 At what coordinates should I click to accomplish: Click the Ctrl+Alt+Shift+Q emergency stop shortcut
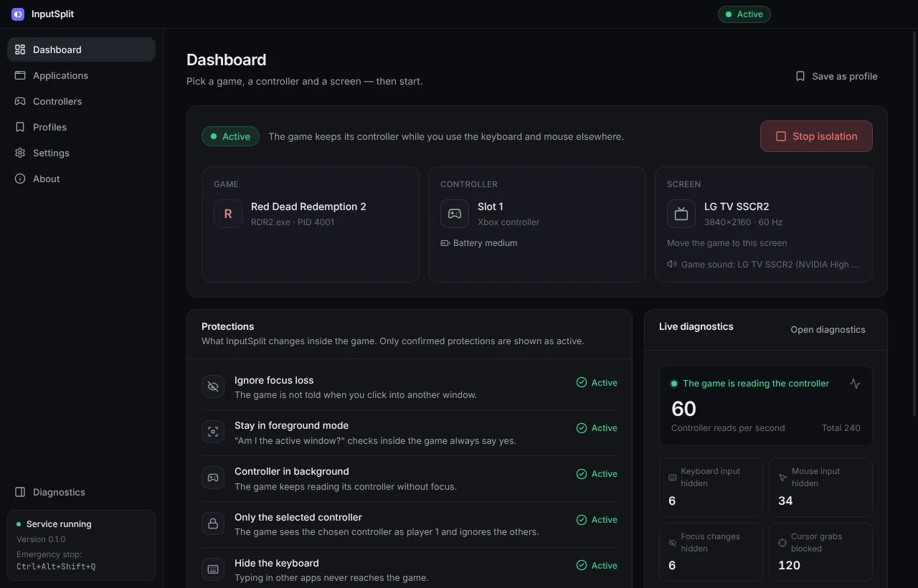click(x=56, y=566)
